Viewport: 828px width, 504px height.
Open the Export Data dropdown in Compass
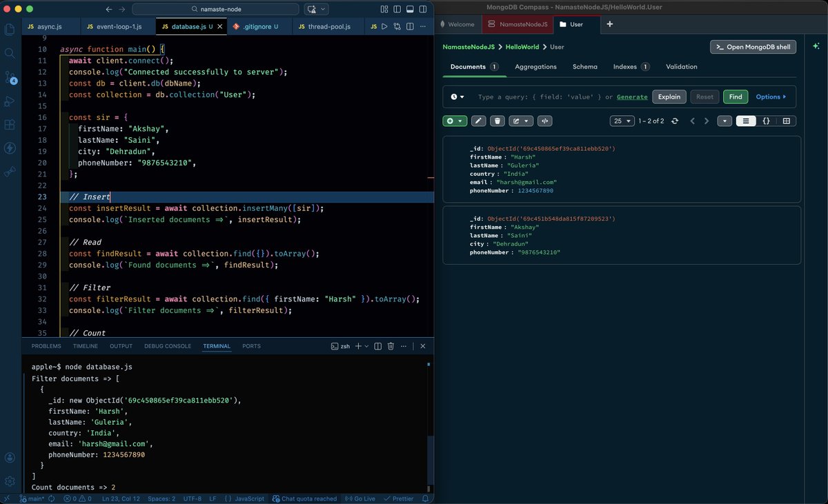[x=520, y=121]
